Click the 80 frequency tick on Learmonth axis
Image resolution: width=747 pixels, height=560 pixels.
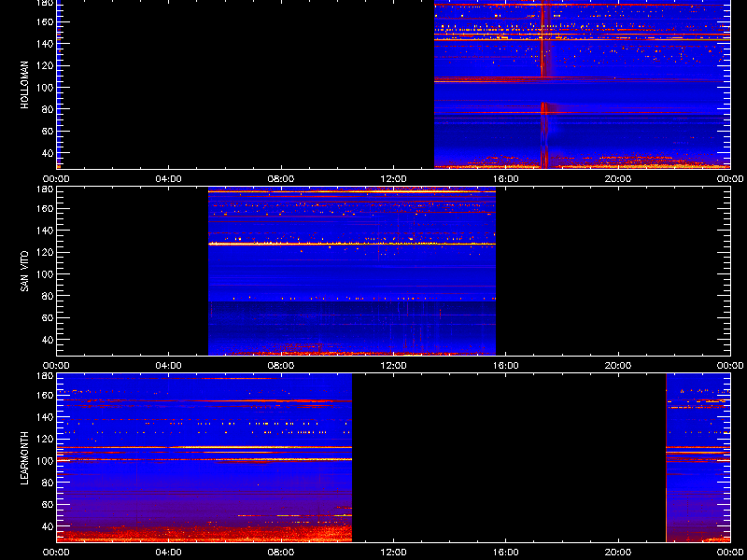click(47, 483)
